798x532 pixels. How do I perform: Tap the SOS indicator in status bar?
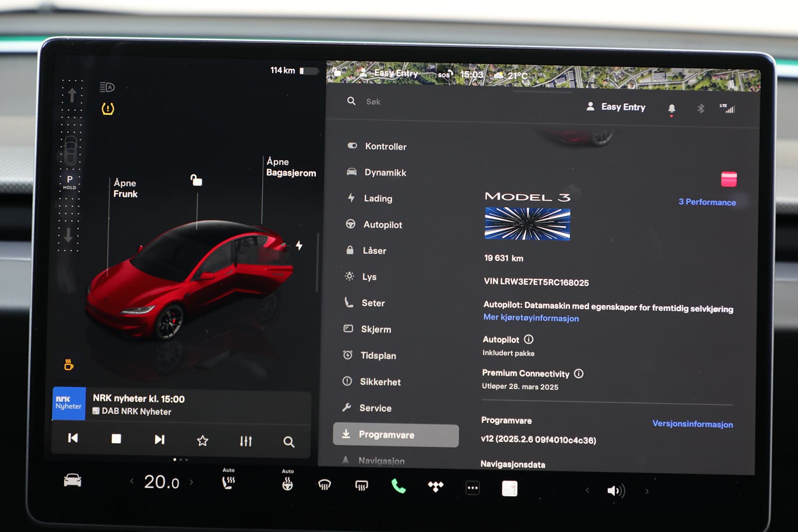tap(445, 74)
